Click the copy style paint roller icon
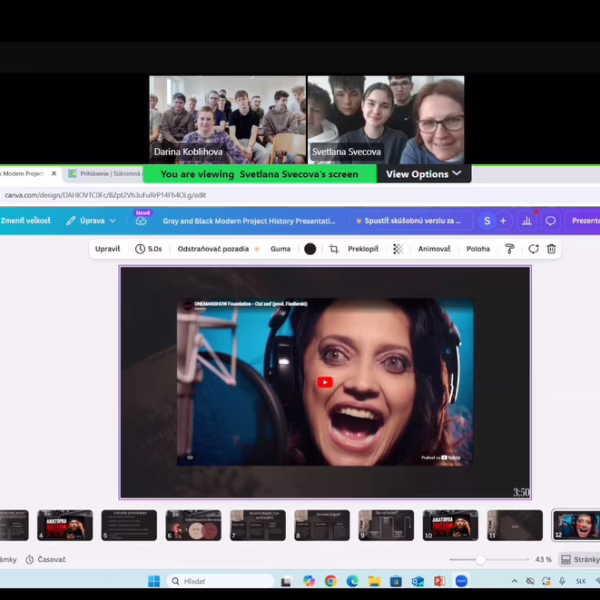 pos(510,249)
